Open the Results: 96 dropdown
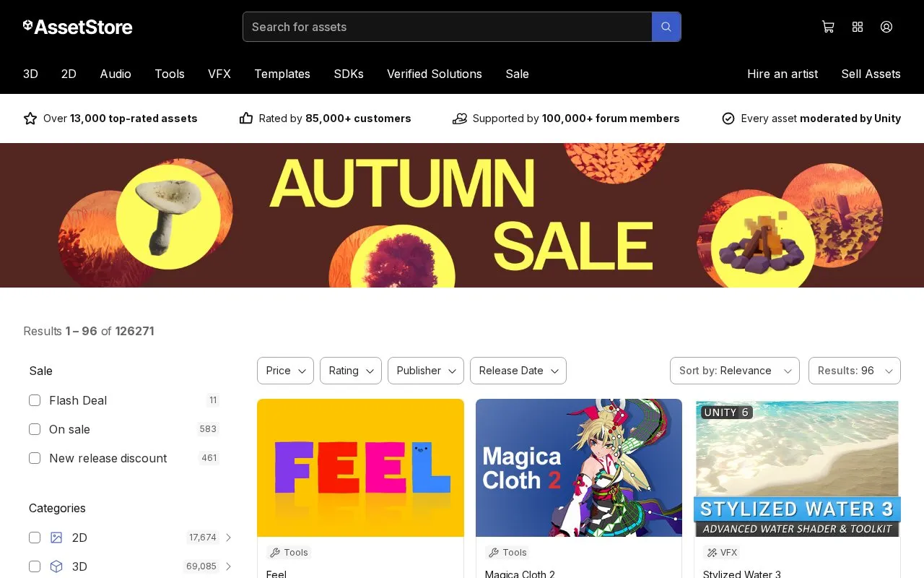The image size is (924, 578). point(855,371)
